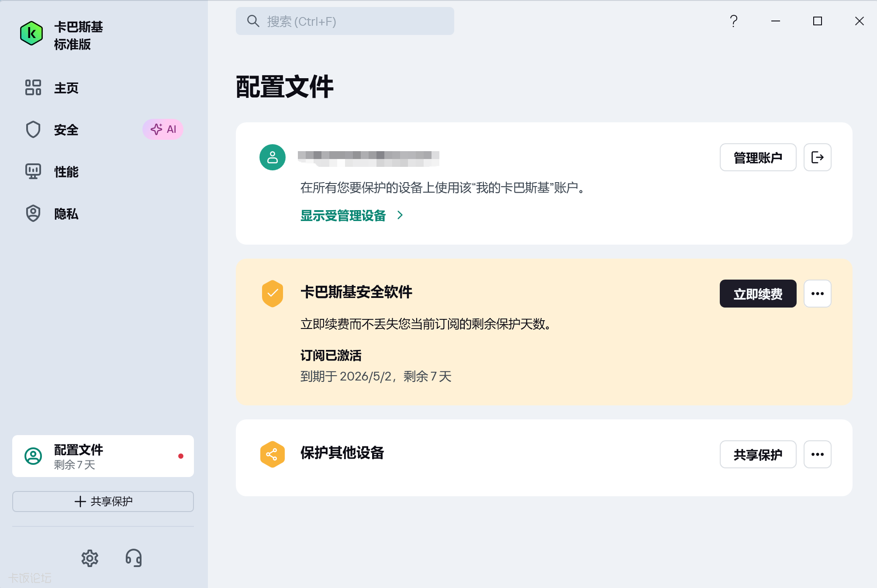
Task: Click the magnifier search icon
Action: coord(253,21)
